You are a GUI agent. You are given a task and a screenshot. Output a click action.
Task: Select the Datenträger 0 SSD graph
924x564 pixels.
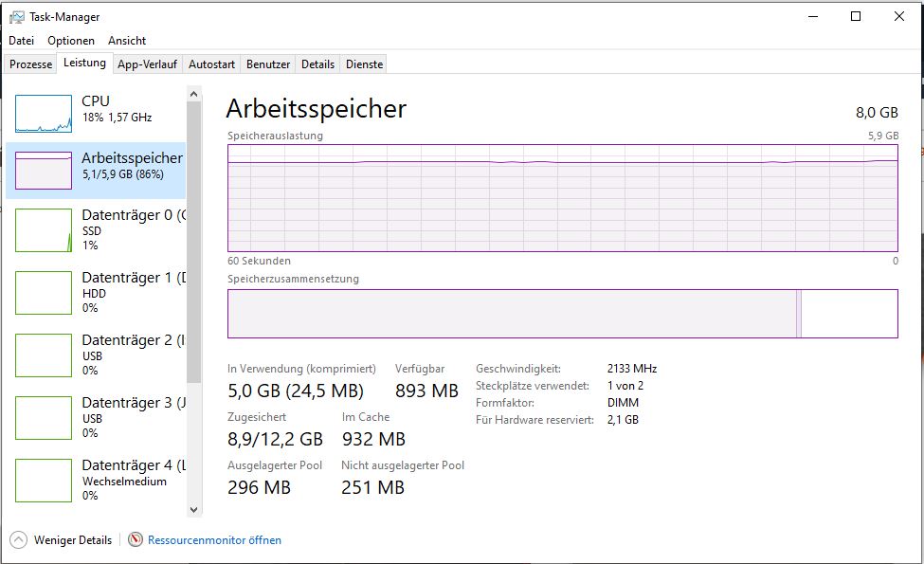(x=44, y=230)
